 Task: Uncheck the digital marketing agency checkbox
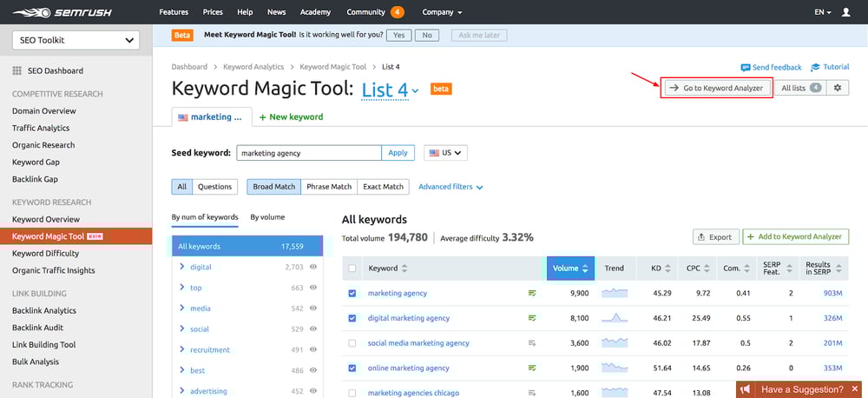(352, 318)
